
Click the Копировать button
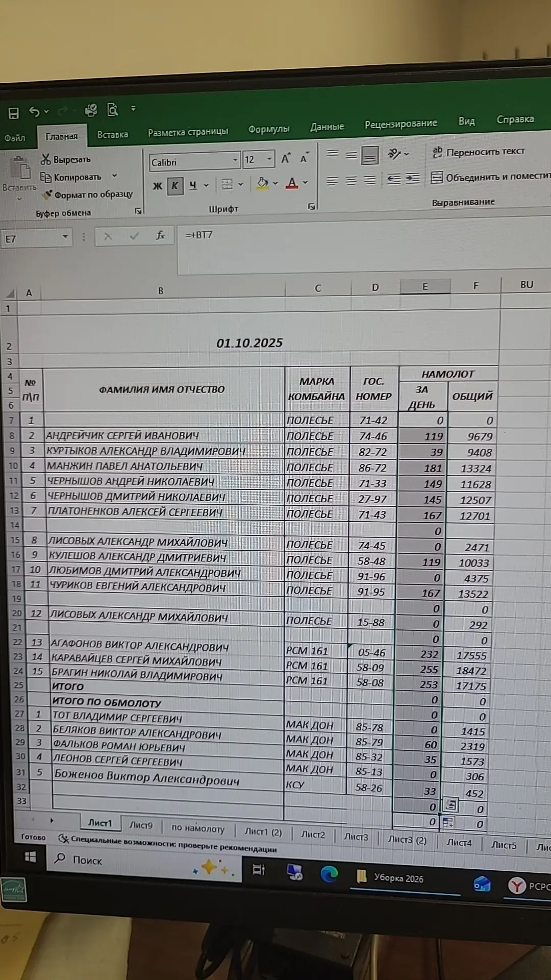coord(71,177)
